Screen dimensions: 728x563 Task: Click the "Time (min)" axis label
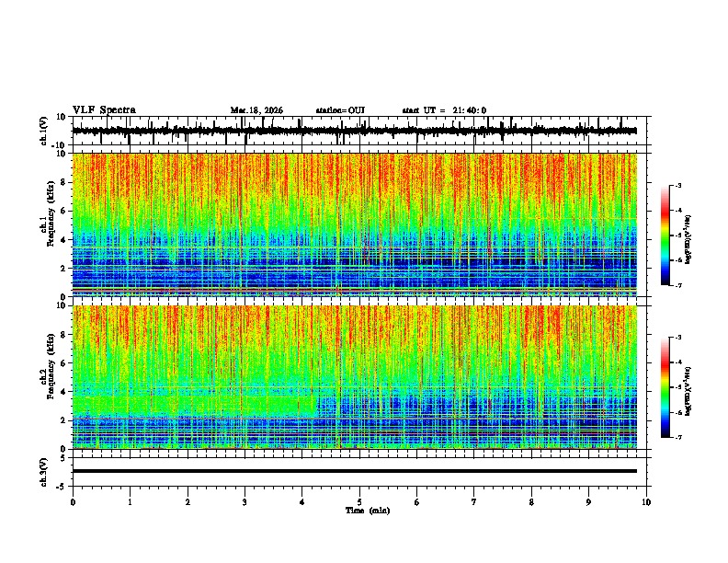click(368, 511)
